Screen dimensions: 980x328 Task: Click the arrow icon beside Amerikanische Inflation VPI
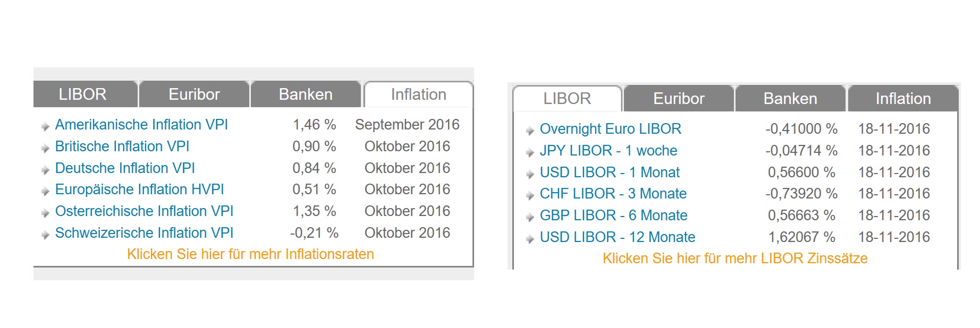pyautogui.click(x=45, y=125)
